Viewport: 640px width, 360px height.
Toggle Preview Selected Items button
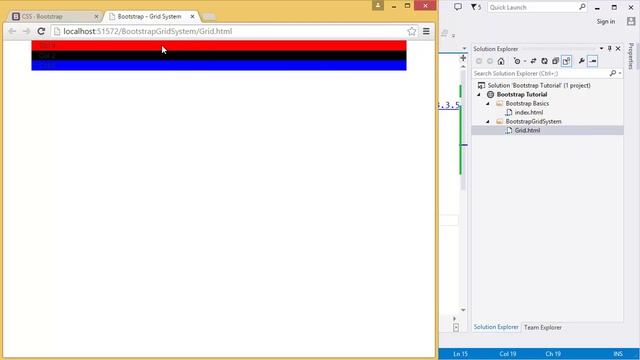coord(593,61)
